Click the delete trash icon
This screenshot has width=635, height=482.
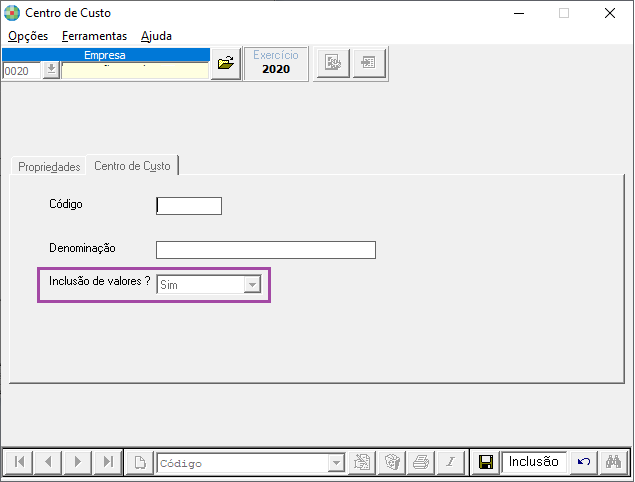point(392,462)
